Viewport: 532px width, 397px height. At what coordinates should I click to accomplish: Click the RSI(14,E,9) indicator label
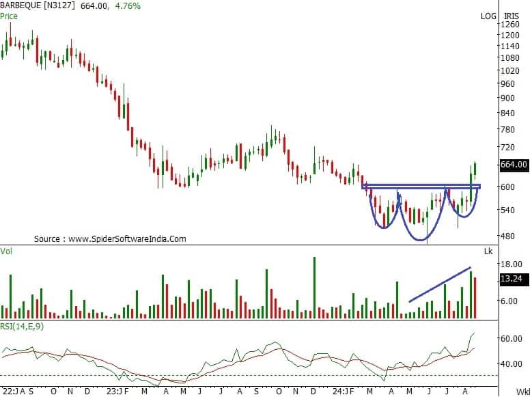coord(27,325)
